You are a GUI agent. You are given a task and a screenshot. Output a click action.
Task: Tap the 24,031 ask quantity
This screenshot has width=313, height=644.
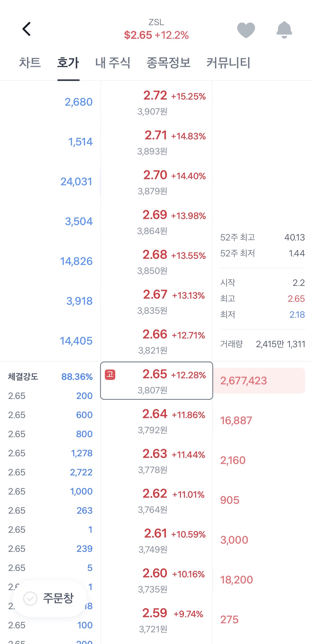[x=76, y=182]
